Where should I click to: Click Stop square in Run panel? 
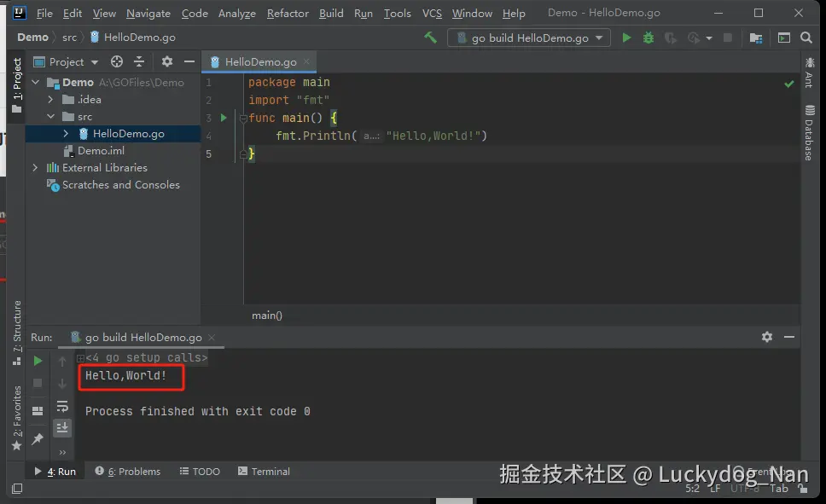[38, 383]
